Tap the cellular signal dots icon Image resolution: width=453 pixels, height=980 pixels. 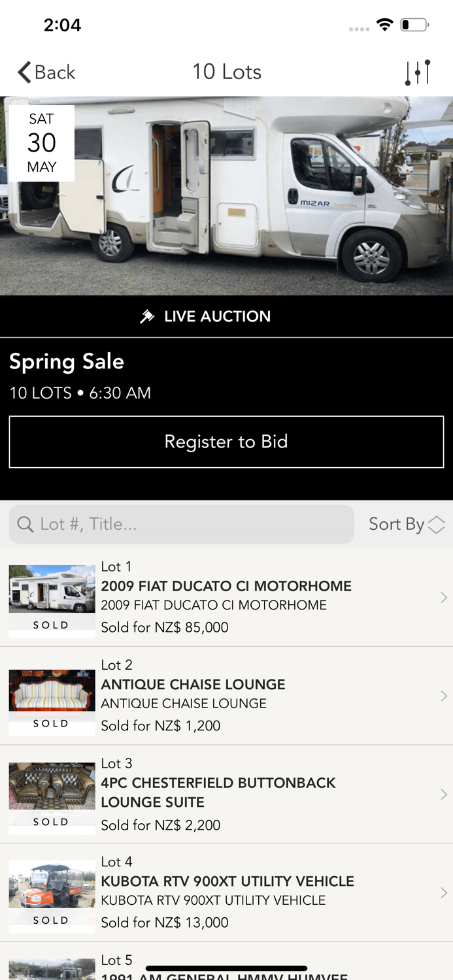tap(359, 27)
